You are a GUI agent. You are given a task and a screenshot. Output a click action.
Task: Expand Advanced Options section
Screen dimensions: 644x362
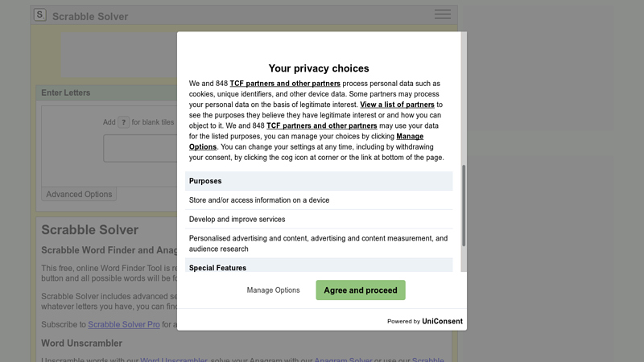pos(79,194)
